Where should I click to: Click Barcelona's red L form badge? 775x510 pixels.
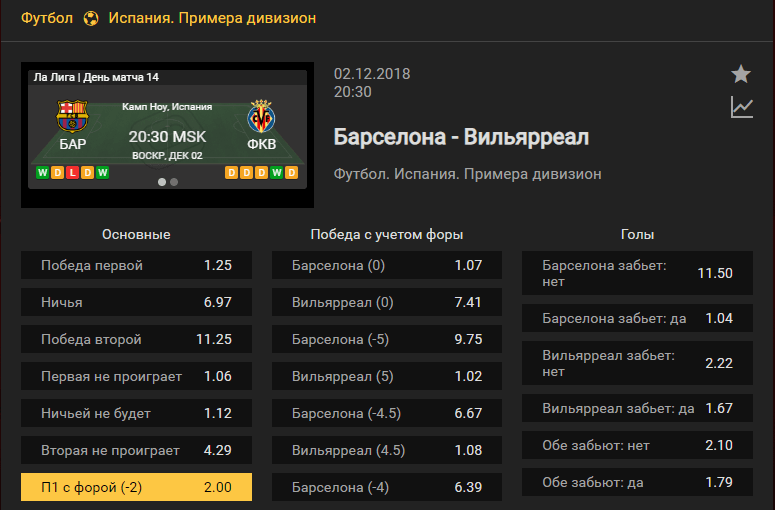tap(73, 172)
